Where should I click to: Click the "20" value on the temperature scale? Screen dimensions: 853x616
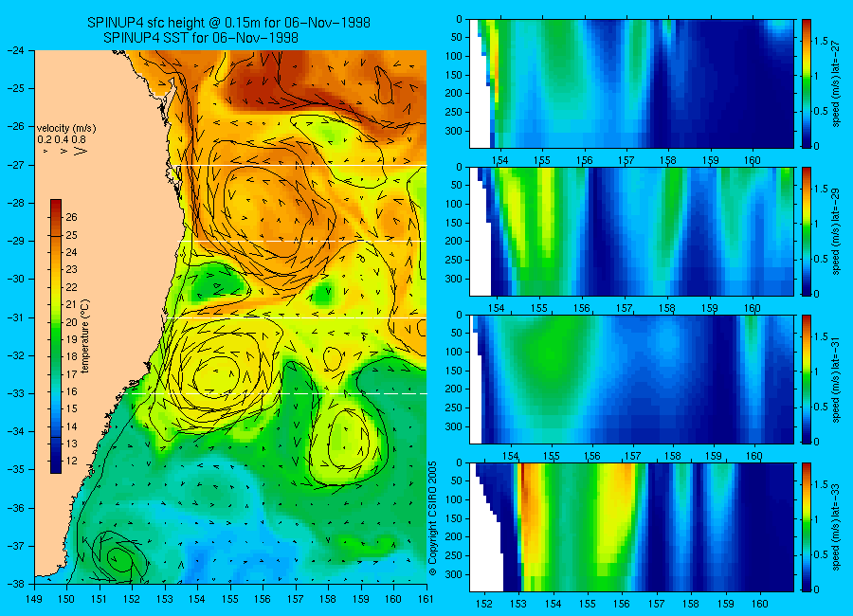[x=71, y=322]
